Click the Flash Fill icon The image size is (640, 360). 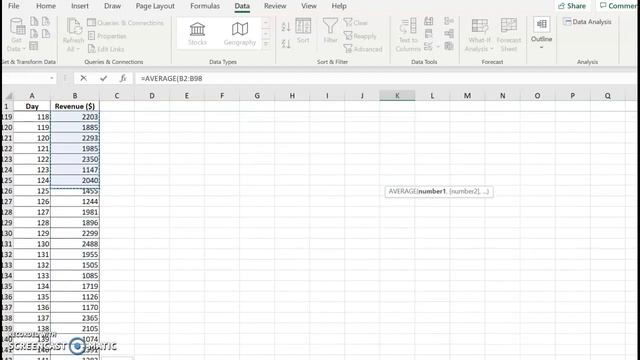[x=429, y=21]
